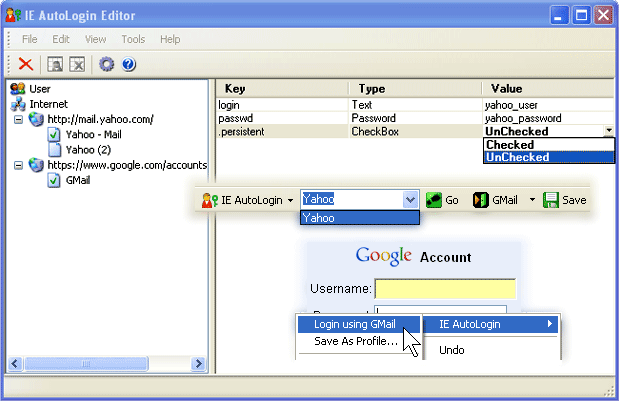Select the Yahoo - Mail tree item
The width and height of the screenshot is (619, 401).
[94, 135]
